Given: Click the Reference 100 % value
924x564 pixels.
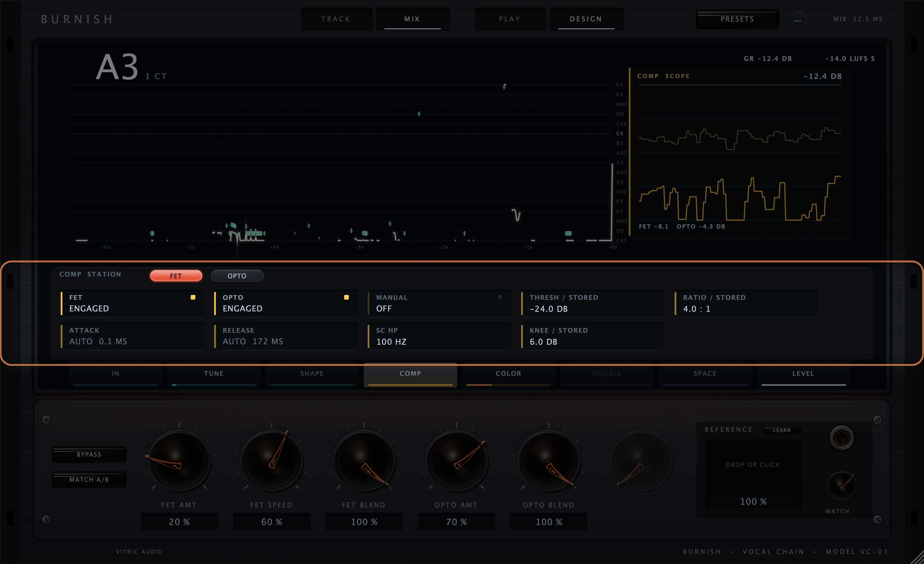Looking at the screenshot, I should pos(753,501).
